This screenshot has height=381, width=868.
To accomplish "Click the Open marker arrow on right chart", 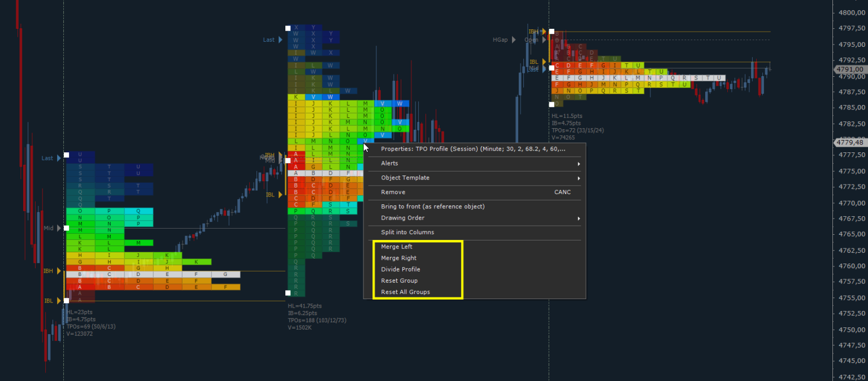I will (543, 40).
